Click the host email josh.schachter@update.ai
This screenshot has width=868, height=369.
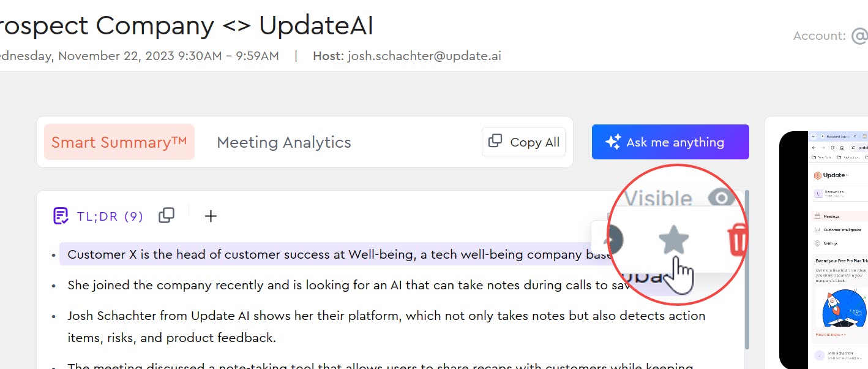(x=424, y=56)
